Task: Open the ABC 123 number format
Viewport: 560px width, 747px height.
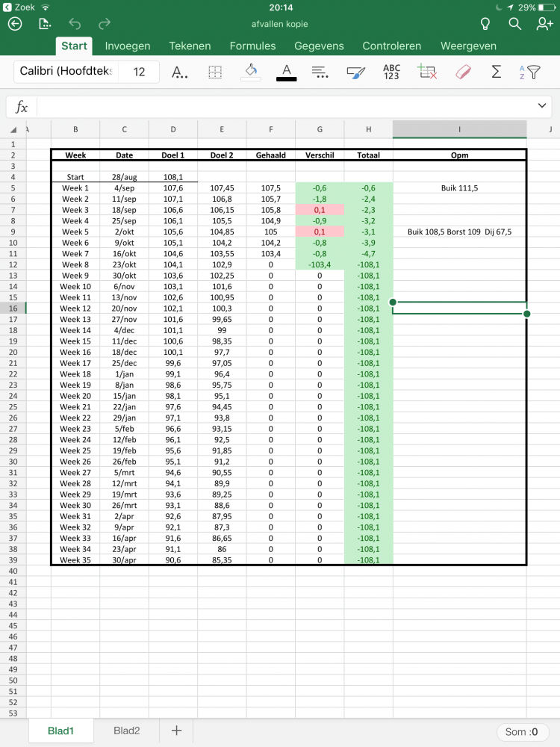Action: (x=391, y=72)
